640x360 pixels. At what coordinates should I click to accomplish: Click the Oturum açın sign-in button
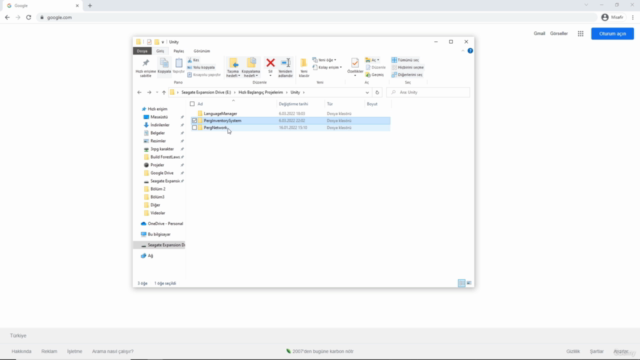612,34
